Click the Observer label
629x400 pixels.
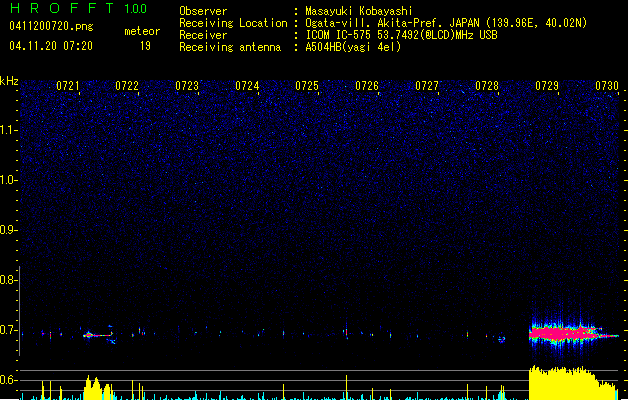click(203, 11)
